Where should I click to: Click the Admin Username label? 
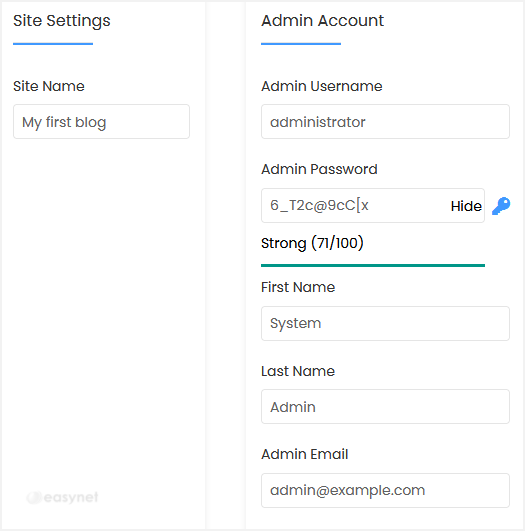pyautogui.click(x=321, y=86)
